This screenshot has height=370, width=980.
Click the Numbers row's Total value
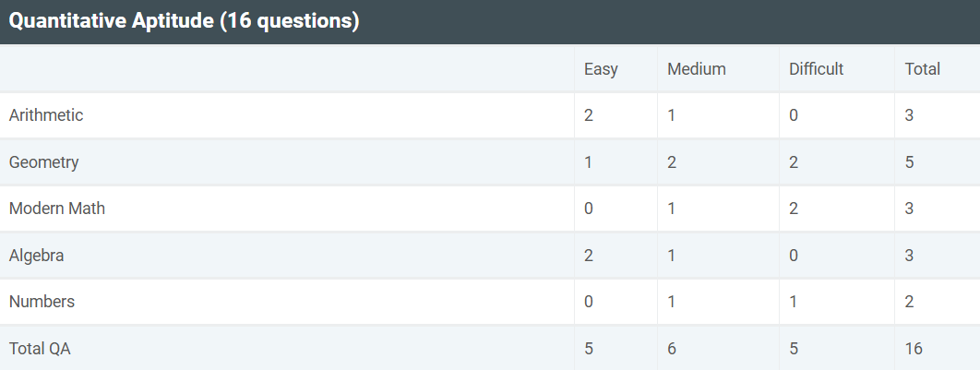pos(909,302)
